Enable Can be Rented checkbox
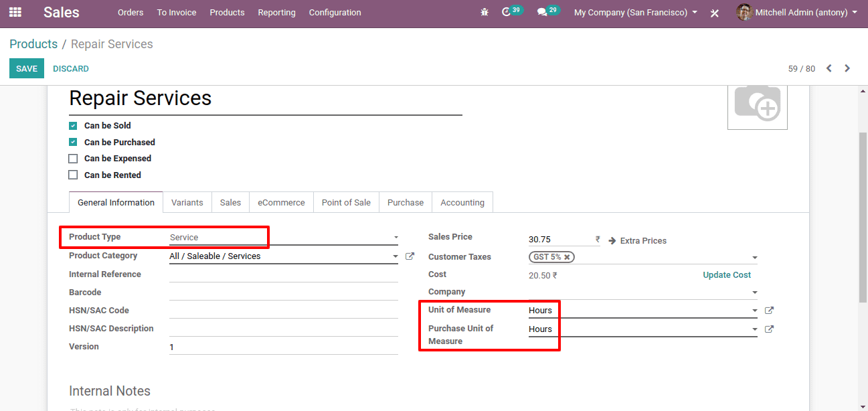This screenshot has height=411, width=868. tap(73, 175)
